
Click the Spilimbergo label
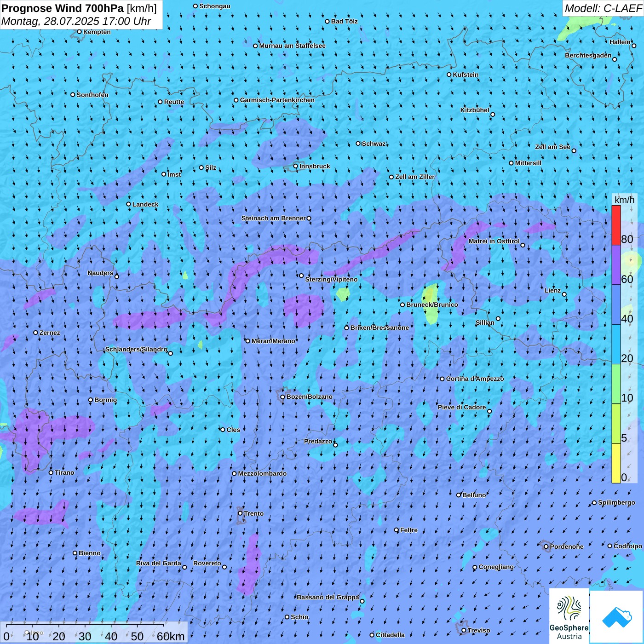(x=616, y=502)
